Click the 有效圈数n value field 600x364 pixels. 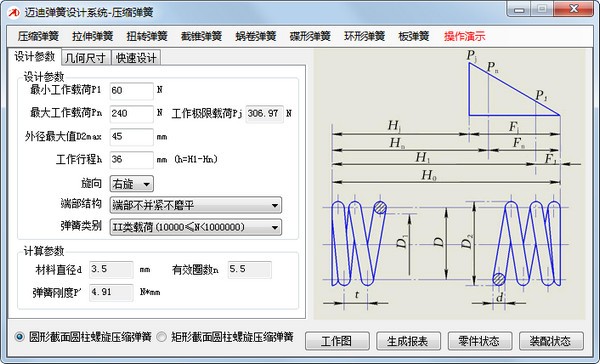249,269
